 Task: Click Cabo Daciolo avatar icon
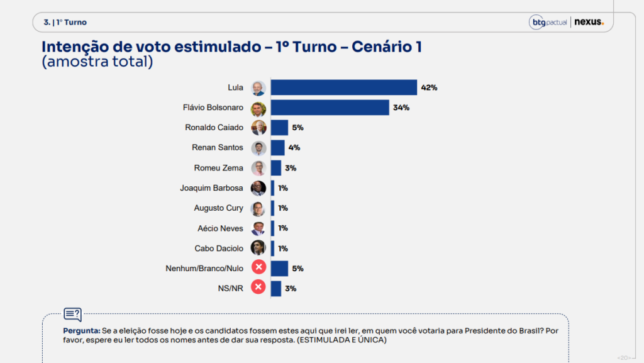pyautogui.click(x=258, y=249)
